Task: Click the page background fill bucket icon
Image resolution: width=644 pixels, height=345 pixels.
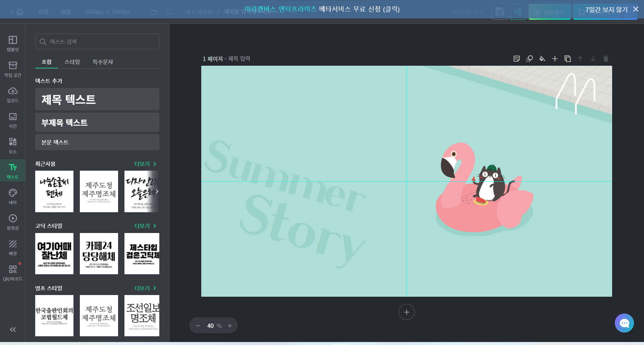Action: click(x=542, y=59)
